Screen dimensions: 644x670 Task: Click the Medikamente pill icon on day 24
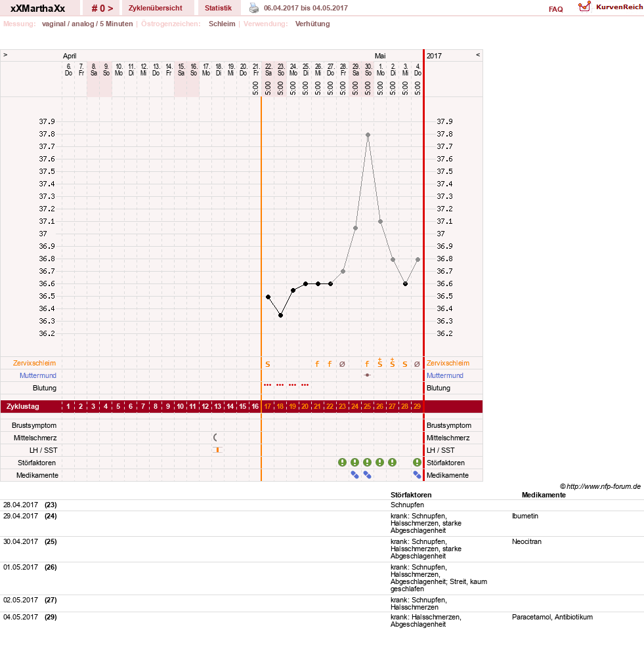pyautogui.click(x=354, y=474)
